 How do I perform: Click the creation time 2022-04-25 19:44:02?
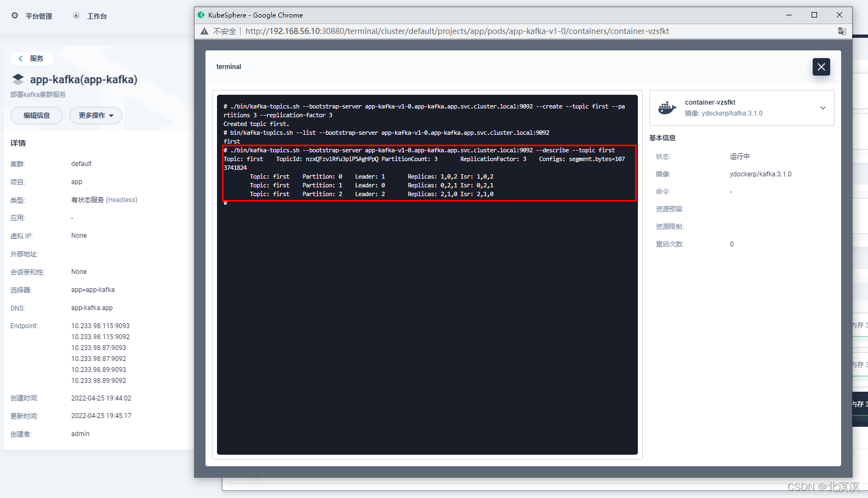click(101, 398)
